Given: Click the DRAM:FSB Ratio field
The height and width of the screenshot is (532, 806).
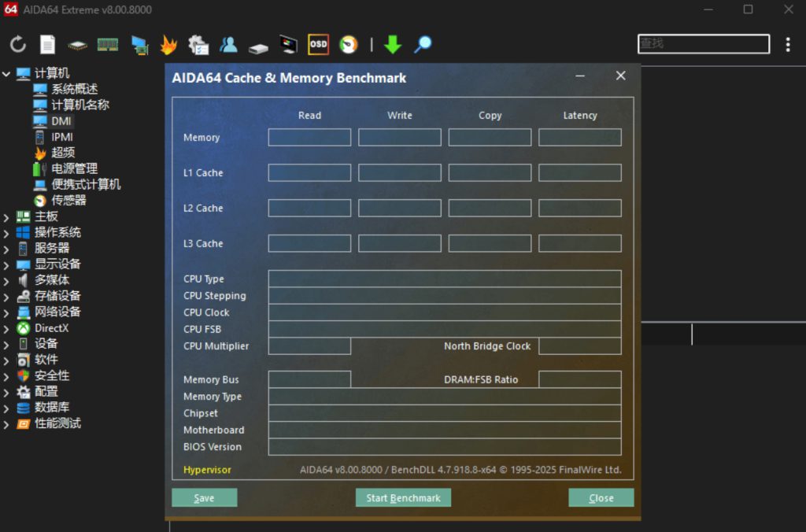Looking at the screenshot, I should 580,379.
